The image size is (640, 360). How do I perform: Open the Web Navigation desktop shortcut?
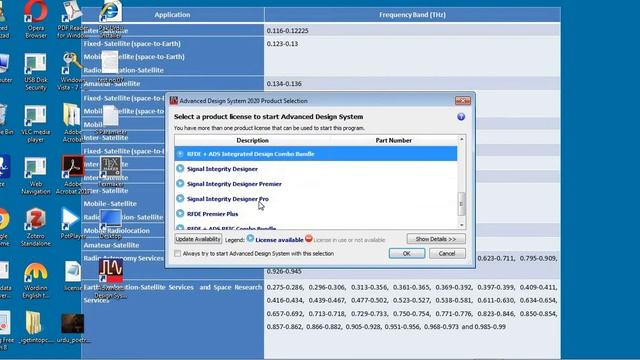[x=36, y=176]
